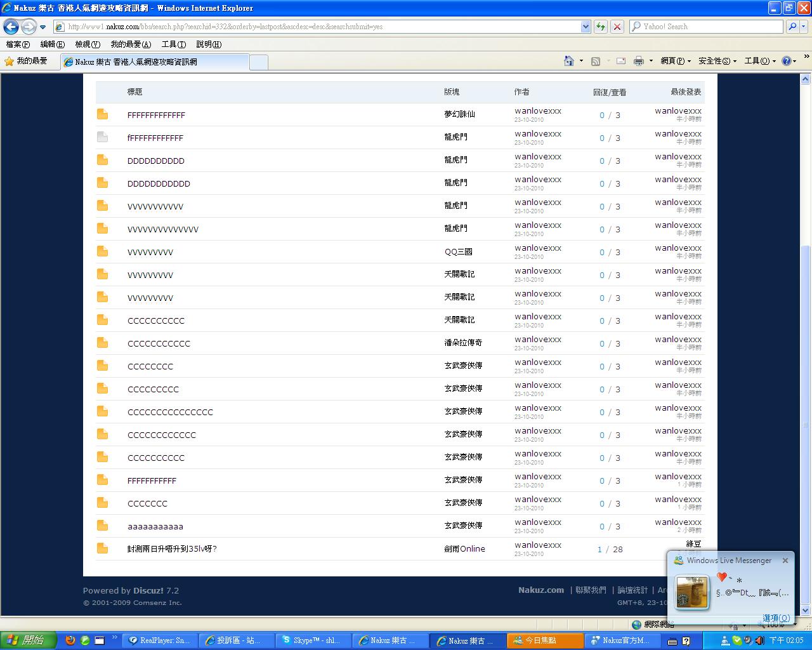812x650 pixels.
Task: Click the 開始 Start button
Action: [28, 640]
